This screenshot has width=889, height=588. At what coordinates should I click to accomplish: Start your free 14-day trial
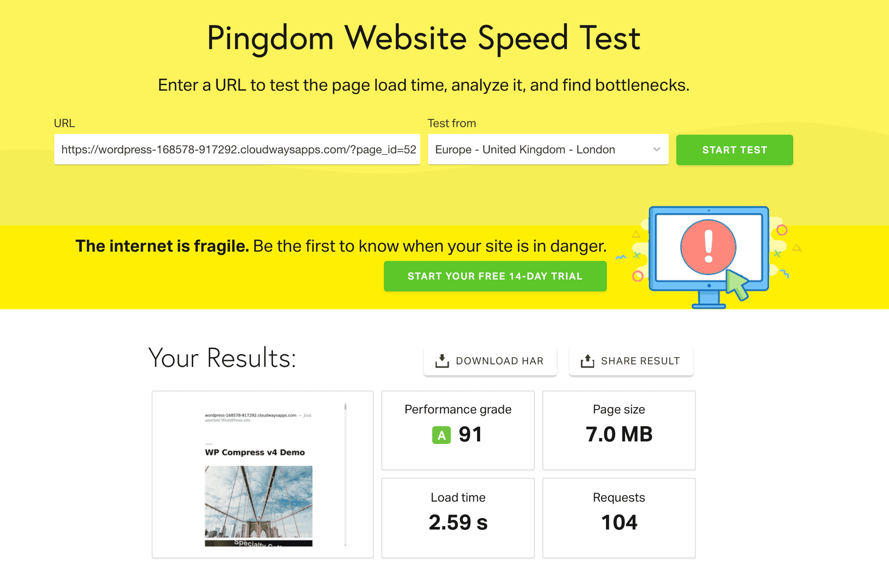click(x=495, y=276)
